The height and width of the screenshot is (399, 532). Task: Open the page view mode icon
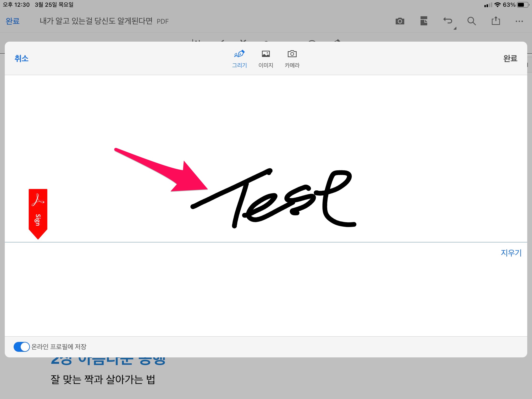[424, 21]
